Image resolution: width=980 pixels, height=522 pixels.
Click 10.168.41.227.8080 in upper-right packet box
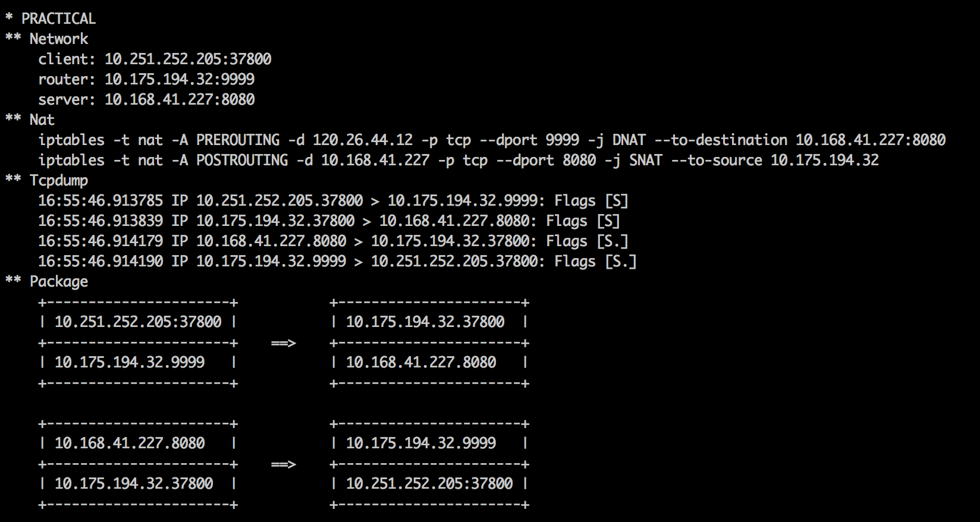coord(421,362)
